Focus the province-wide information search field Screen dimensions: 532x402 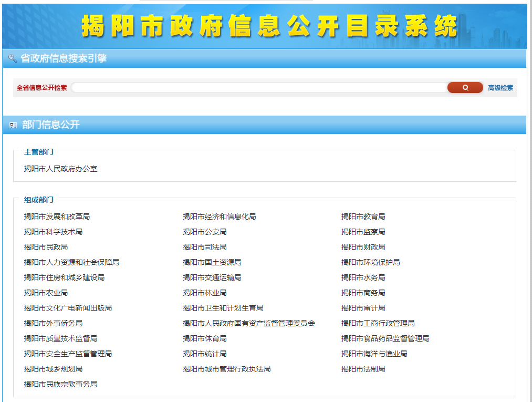click(x=259, y=88)
